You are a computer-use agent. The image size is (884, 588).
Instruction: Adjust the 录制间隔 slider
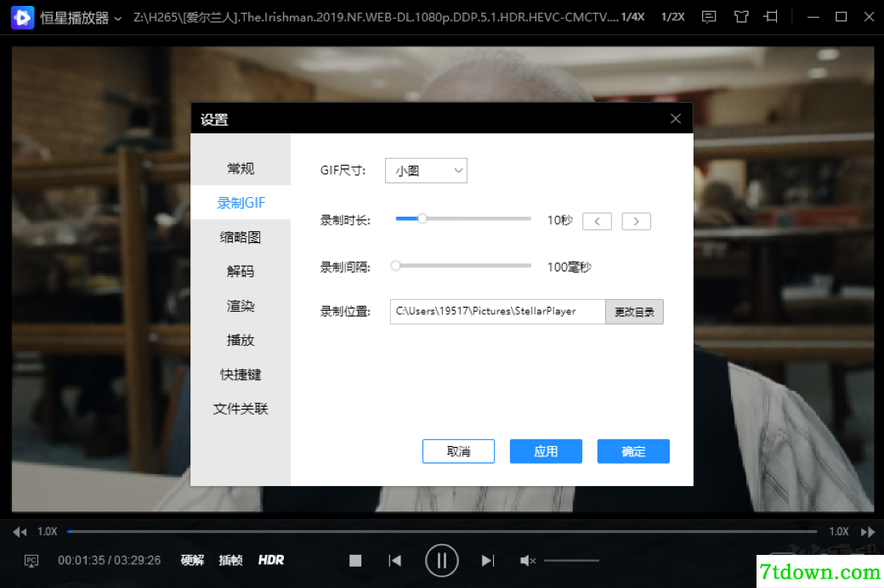[x=462, y=265]
